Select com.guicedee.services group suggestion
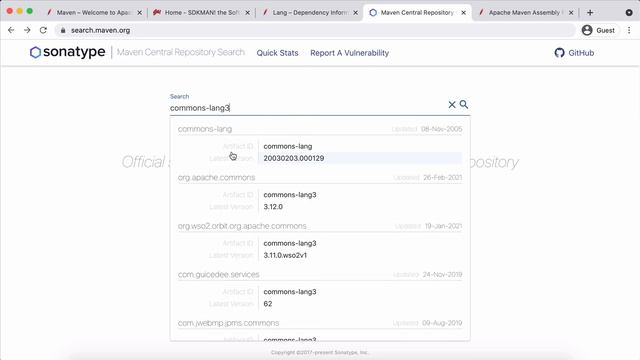 point(218,275)
